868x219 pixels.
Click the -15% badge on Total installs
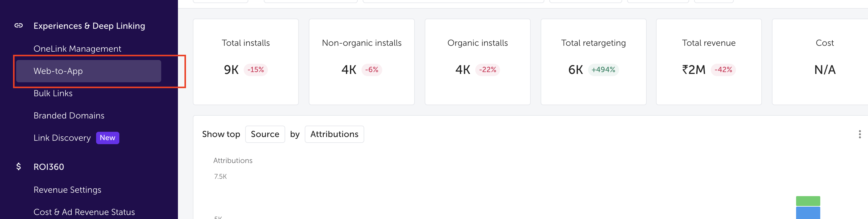[255, 70]
